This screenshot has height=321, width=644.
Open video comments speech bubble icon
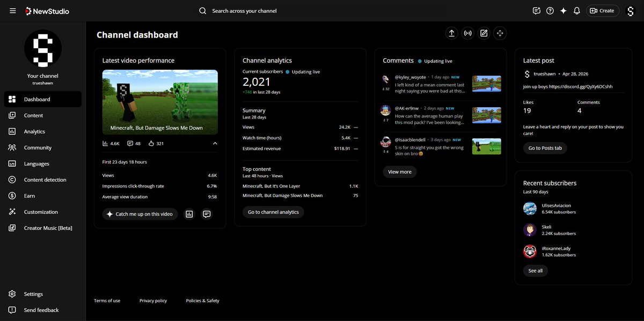click(x=207, y=214)
